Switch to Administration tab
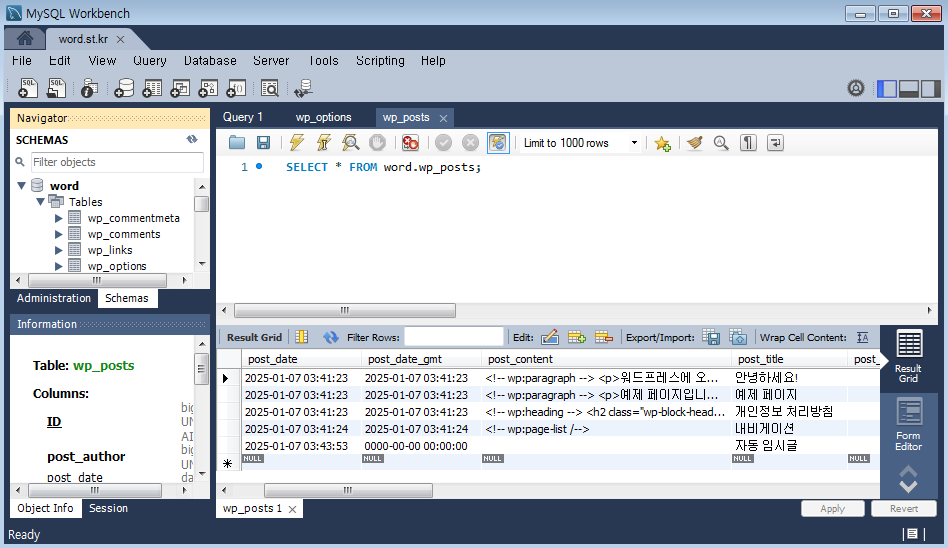Screen dimensions: 948x548 [x=54, y=298]
